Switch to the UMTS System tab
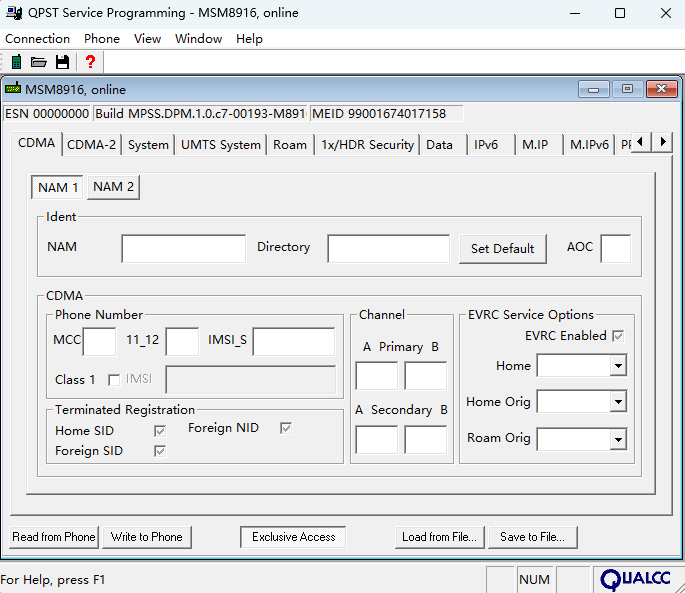The width and height of the screenshot is (685, 593). 220,145
